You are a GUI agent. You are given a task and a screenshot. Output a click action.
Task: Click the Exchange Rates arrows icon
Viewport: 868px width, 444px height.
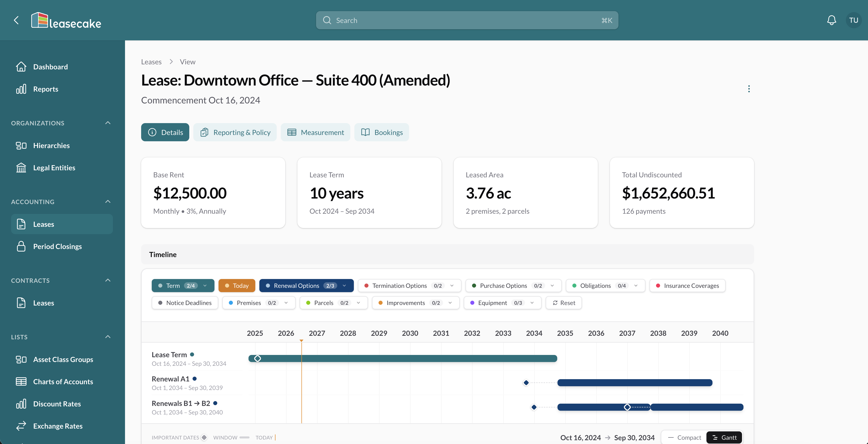21,426
